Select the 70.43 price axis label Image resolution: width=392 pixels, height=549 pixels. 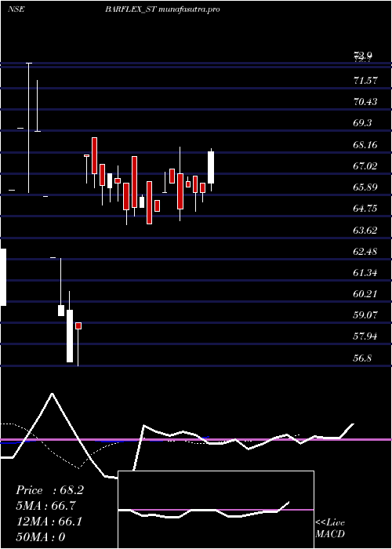pos(365,102)
